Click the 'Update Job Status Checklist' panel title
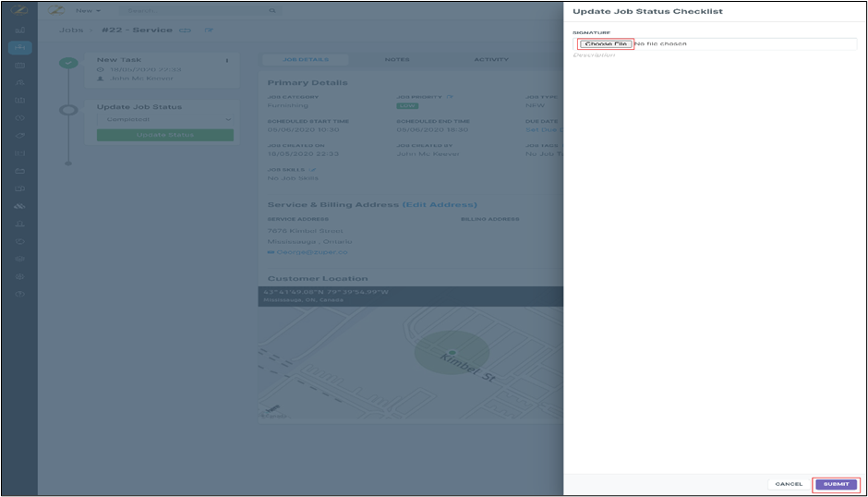Screen dimensions: 868x497 click(647, 12)
